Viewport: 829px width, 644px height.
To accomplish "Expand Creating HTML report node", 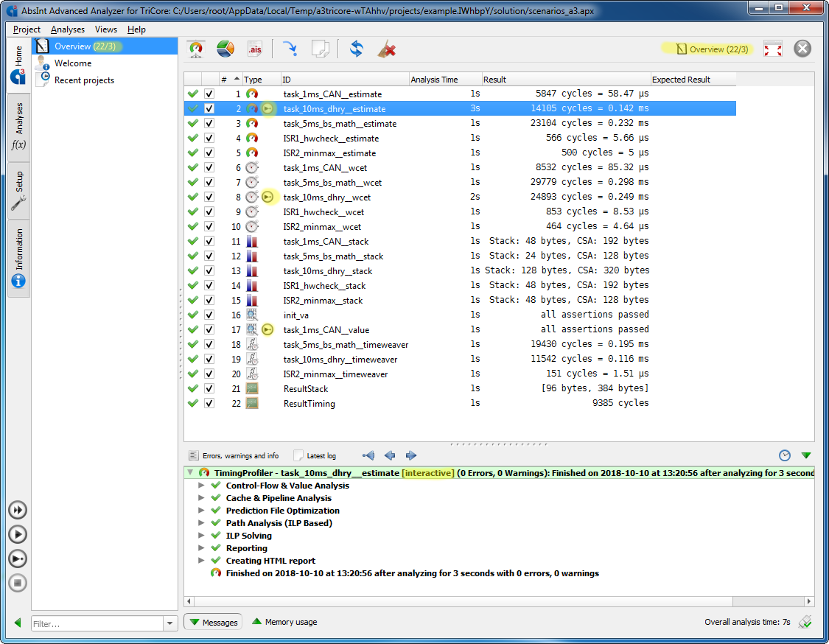I will (201, 561).
